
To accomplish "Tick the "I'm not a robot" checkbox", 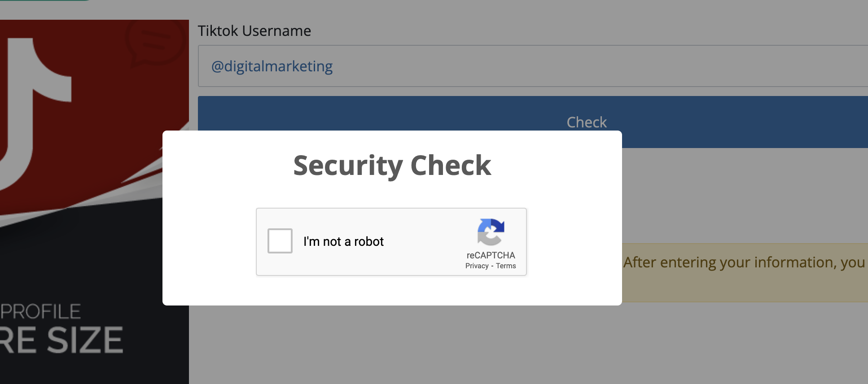I will click(x=280, y=241).
